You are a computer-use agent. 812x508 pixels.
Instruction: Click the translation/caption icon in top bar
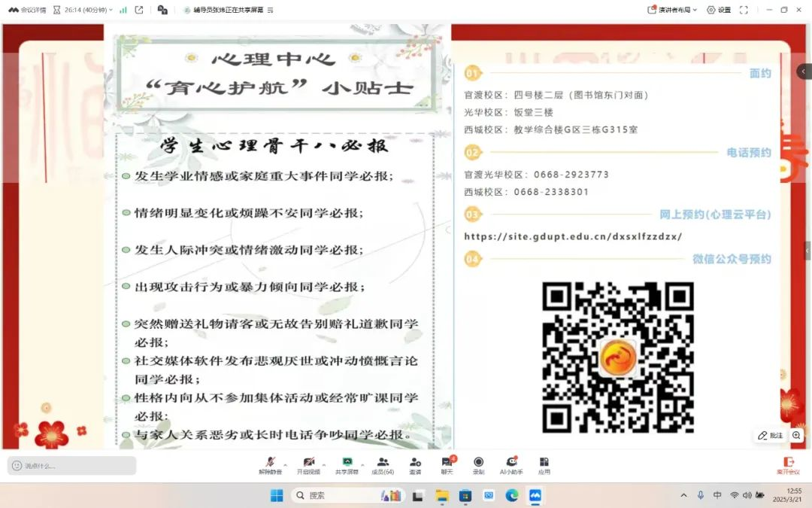tap(162, 10)
